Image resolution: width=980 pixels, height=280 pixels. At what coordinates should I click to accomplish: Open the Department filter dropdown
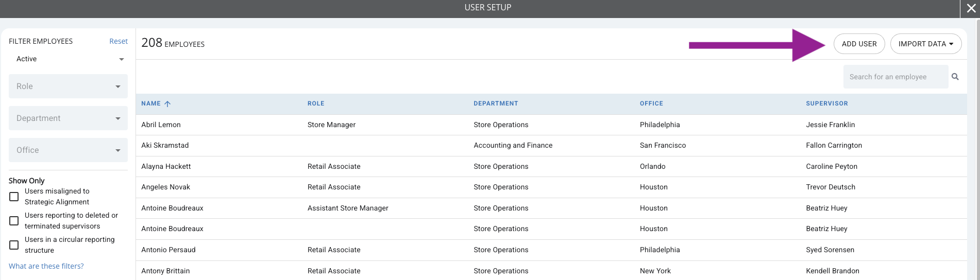point(68,118)
